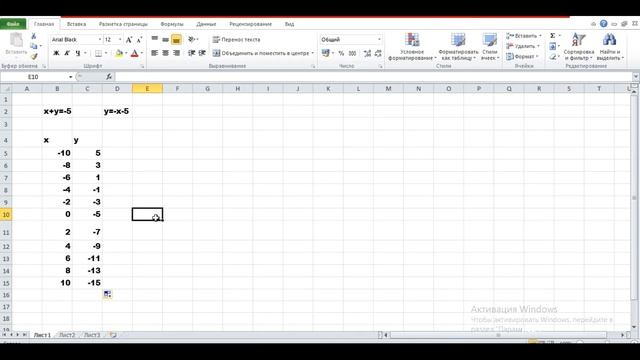Click the cell borders icon

(x=98, y=53)
